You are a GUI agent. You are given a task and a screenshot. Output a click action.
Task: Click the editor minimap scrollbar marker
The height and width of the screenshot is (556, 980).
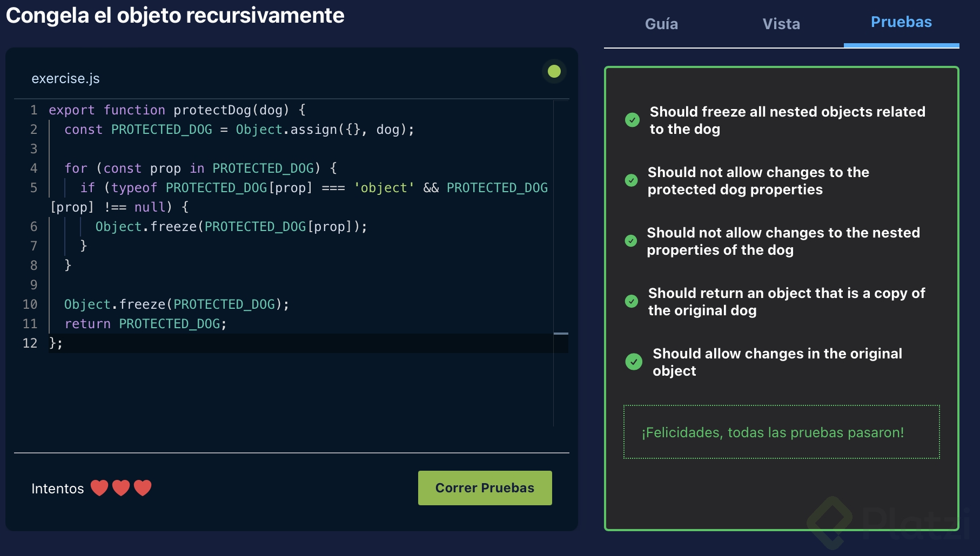pyautogui.click(x=561, y=334)
